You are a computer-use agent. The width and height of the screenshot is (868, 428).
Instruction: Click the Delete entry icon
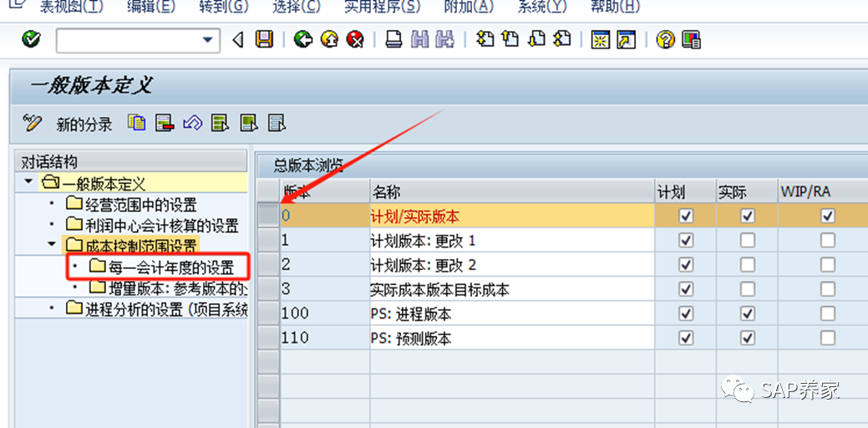tap(165, 122)
